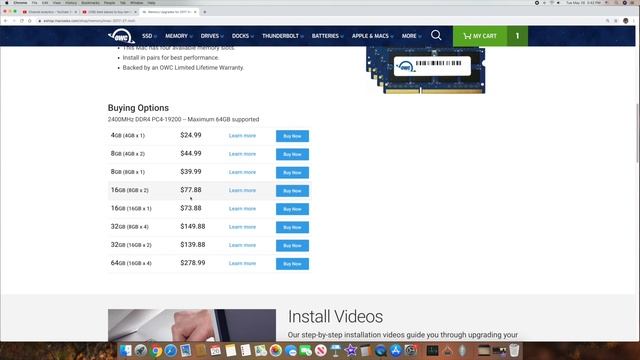This screenshot has width=640, height=360.
Task: Open Calendar from the dock
Action: click(x=216, y=351)
